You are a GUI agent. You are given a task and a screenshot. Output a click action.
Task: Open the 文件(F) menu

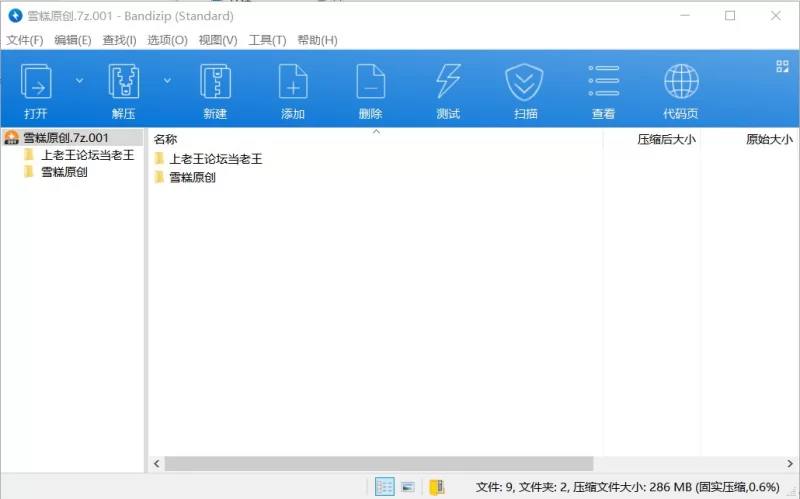point(24,40)
